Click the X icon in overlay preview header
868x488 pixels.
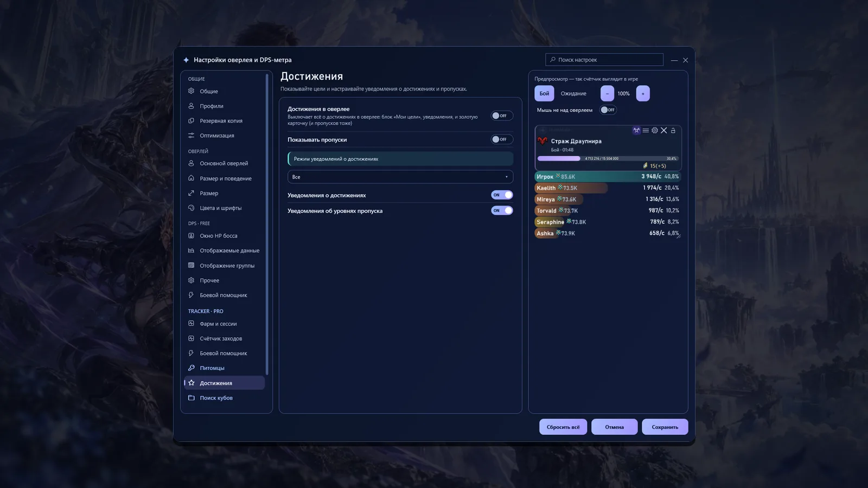pyautogui.click(x=664, y=131)
